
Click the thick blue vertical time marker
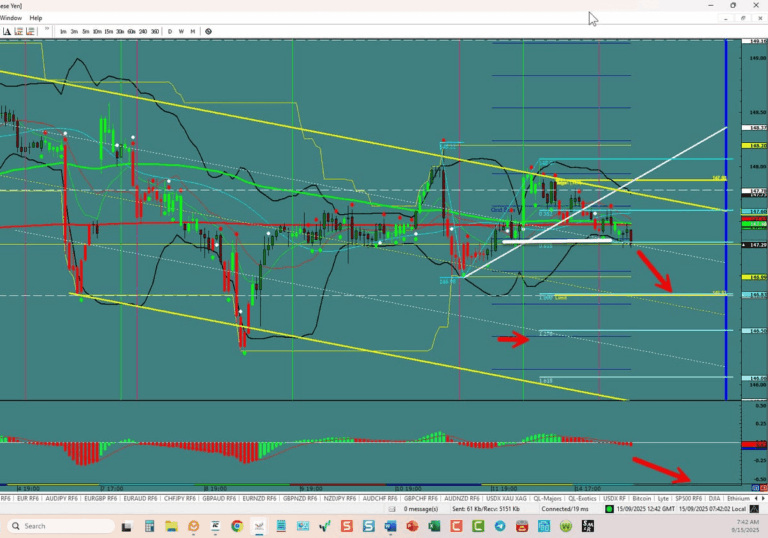(726, 220)
